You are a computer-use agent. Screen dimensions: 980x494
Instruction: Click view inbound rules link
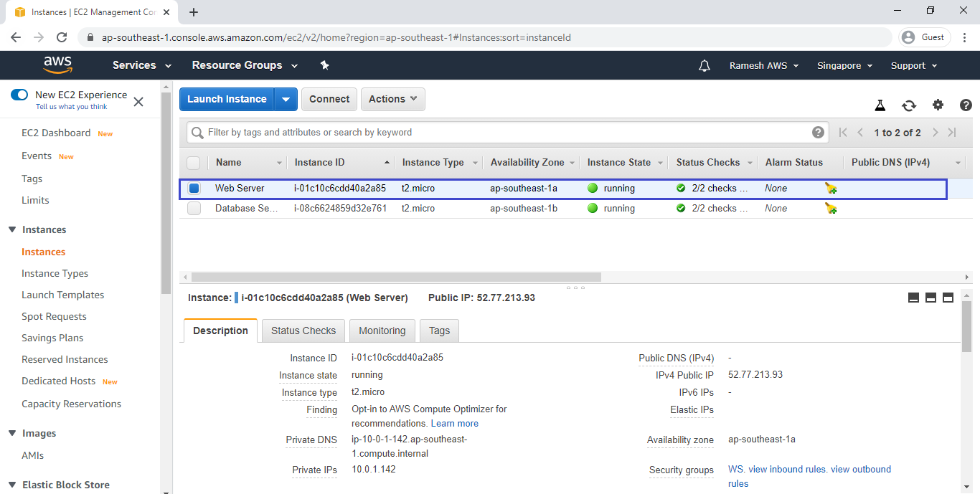coord(787,469)
